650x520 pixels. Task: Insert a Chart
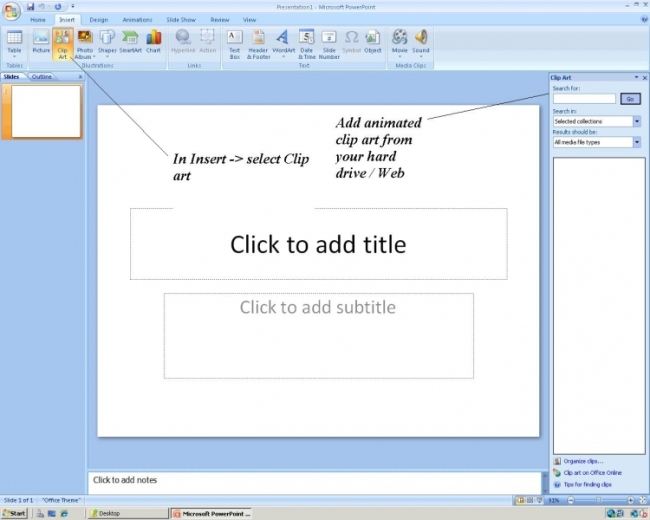153,41
